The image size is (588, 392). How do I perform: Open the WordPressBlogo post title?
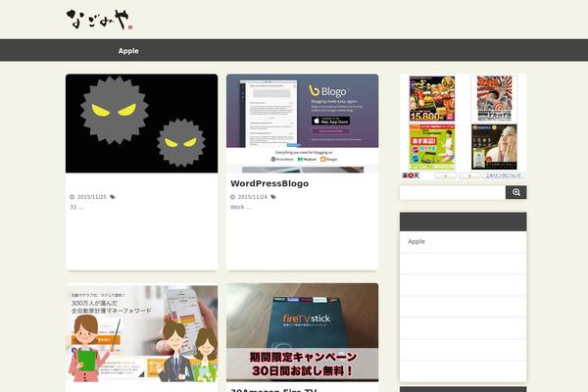[x=269, y=183]
